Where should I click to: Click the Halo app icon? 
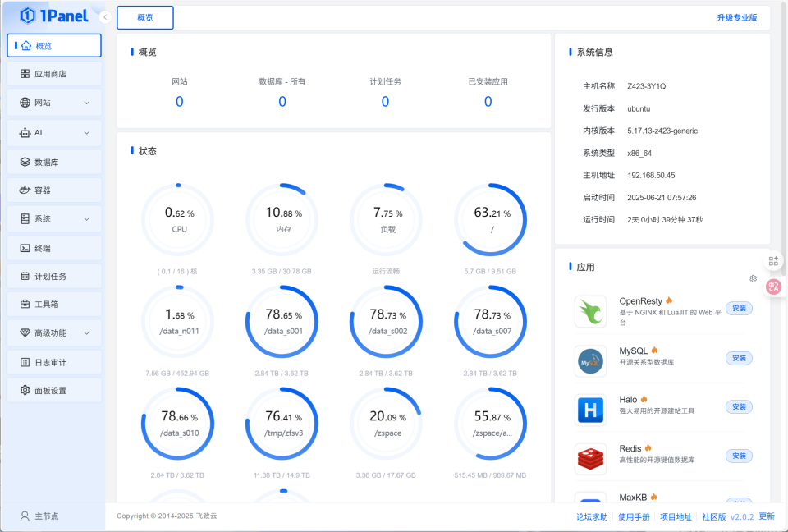tap(590, 410)
